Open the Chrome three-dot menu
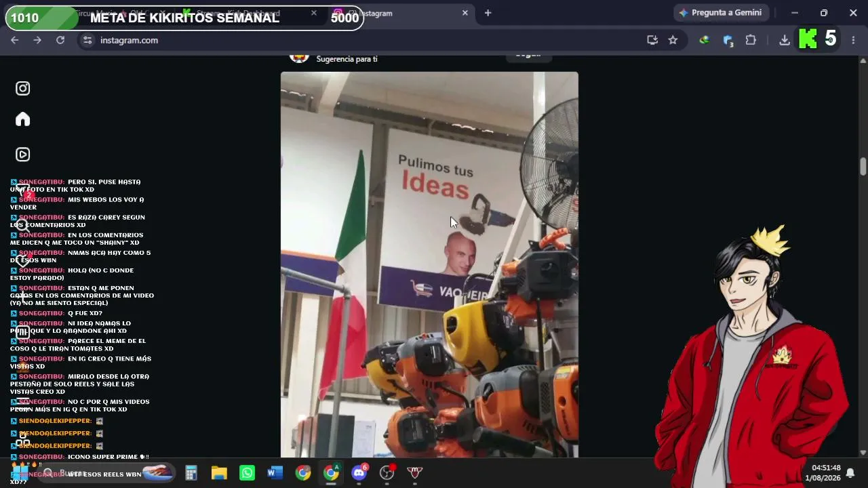Viewport: 868px width, 488px height. tap(853, 40)
